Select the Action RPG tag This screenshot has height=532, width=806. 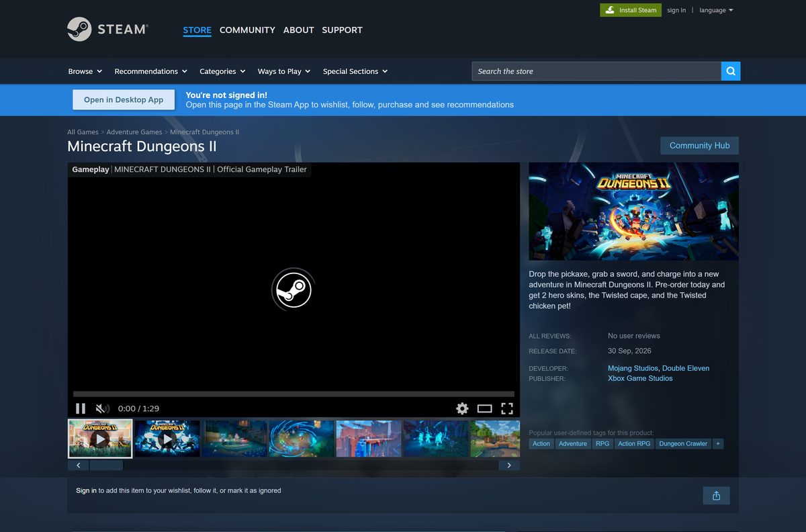pos(634,444)
